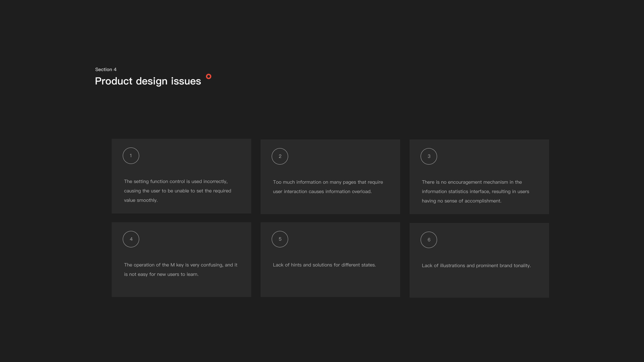Select the text about setting function control

tap(178, 191)
